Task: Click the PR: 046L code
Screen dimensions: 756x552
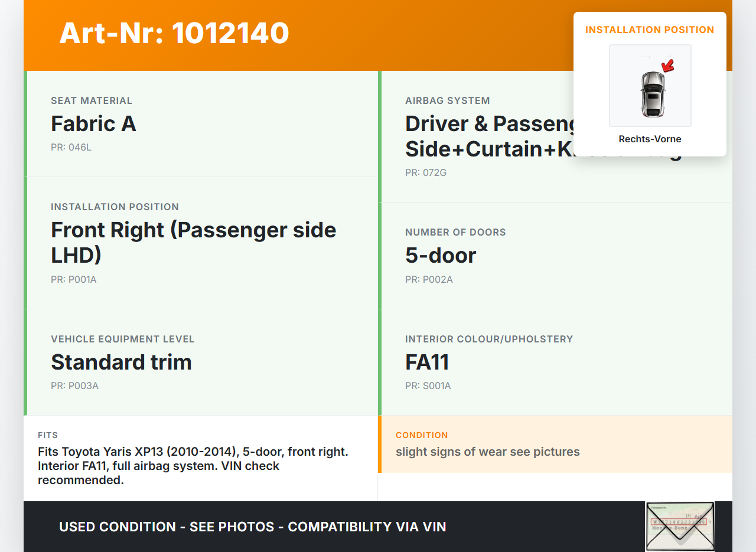Action: click(71, 147)
